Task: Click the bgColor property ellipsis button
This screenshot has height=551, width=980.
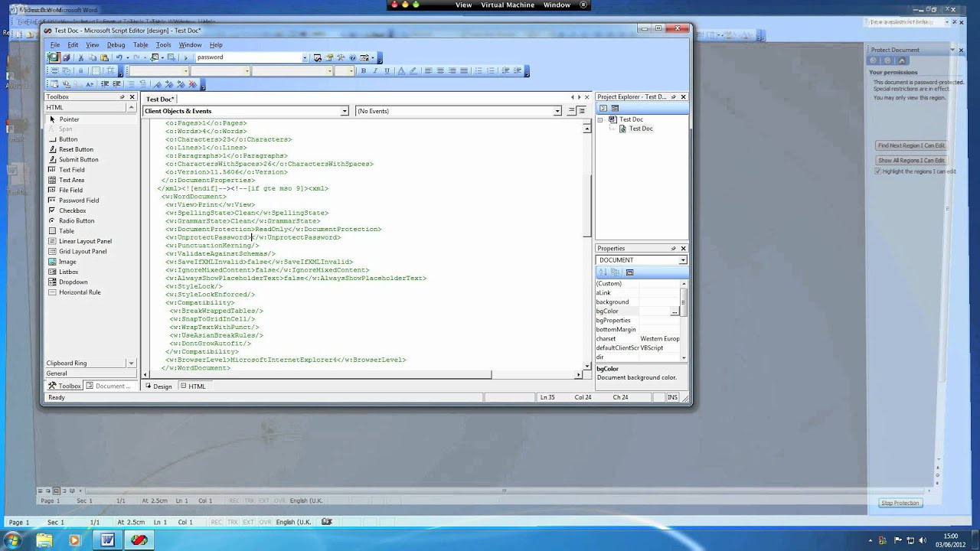Action: coord(675,311)
